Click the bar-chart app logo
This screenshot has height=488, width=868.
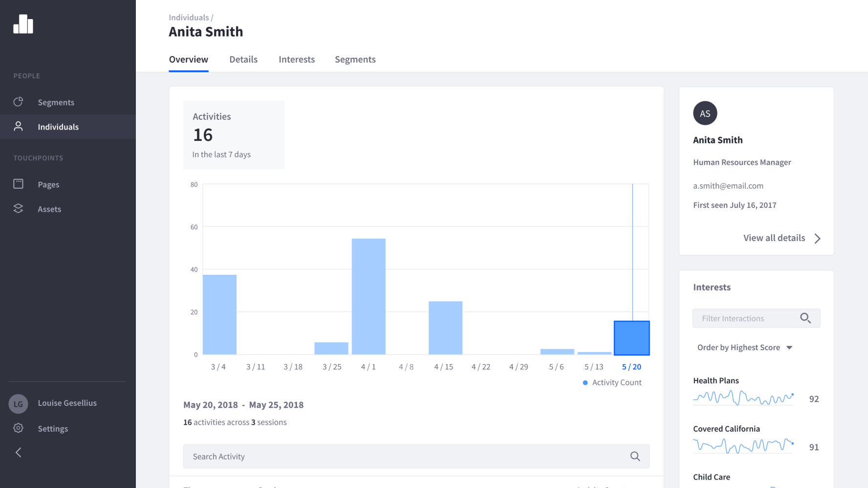tap(23, 24)
